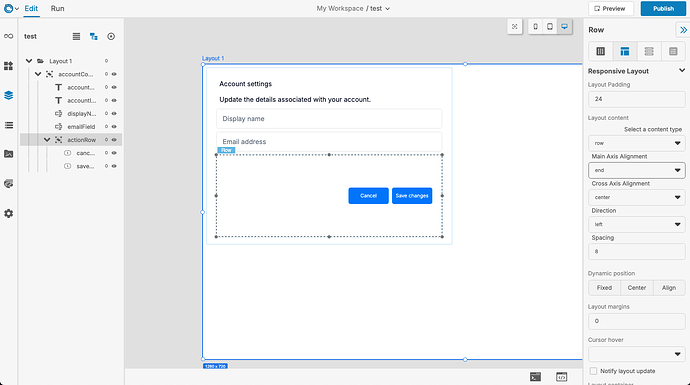Switch to the Run tab

(x=57, y=8)
